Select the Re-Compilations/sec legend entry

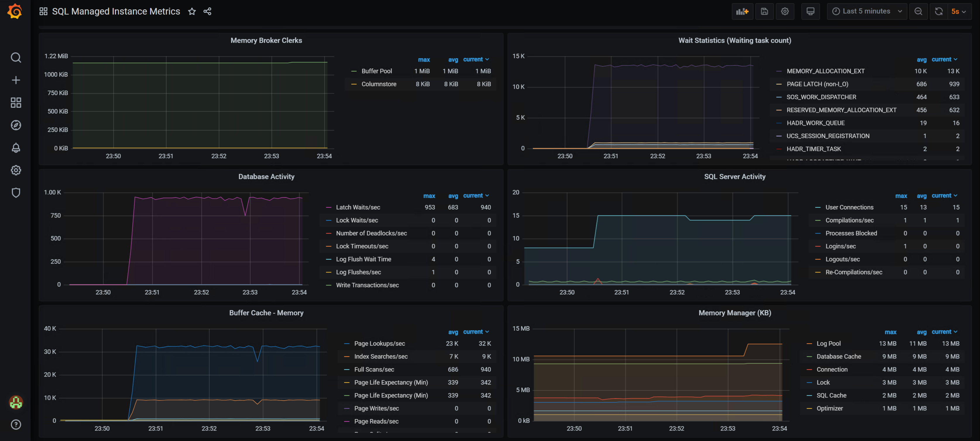coord(854,272)
